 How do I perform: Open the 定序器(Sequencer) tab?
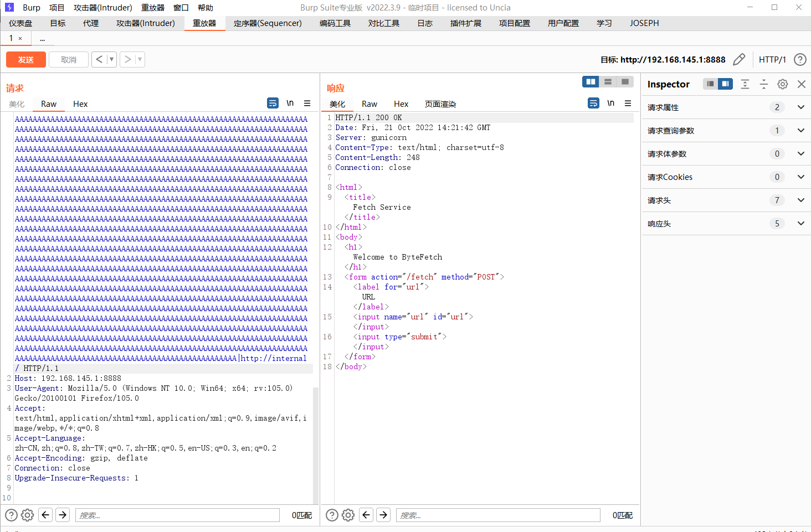click(268, 23)
